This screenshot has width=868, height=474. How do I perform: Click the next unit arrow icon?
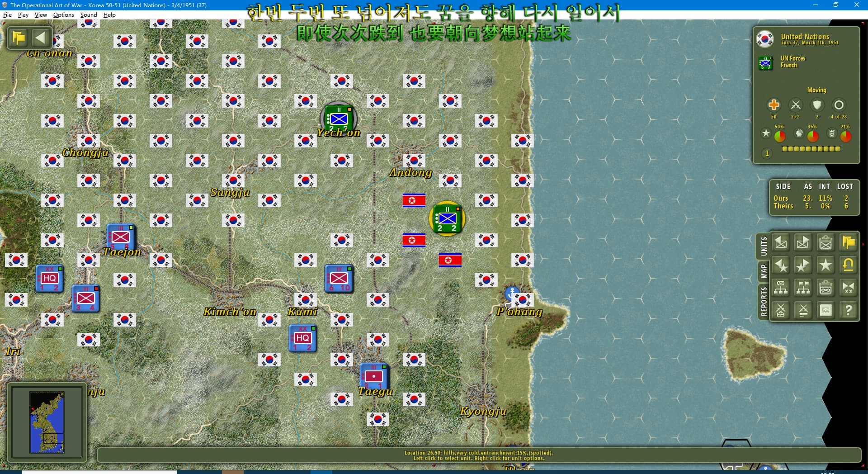(x=803, y=243)
